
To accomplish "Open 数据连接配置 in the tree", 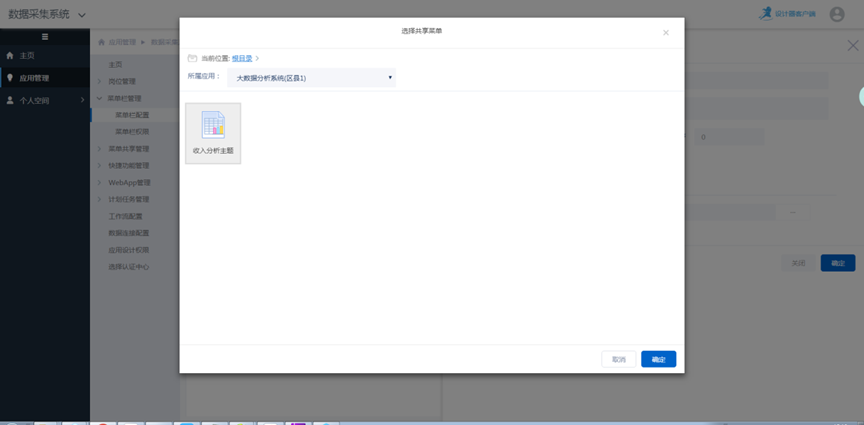I will (128, 233).
